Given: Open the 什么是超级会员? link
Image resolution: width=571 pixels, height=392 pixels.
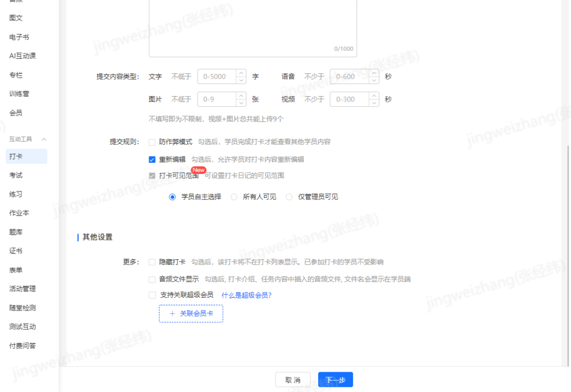Looking at the screenshot, I should coord(247,295).
